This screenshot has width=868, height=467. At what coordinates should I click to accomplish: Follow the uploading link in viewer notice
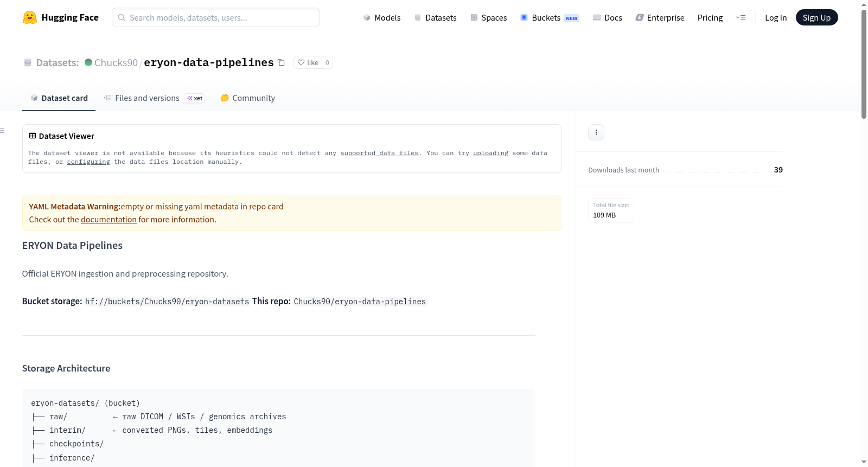pos(490,153)
